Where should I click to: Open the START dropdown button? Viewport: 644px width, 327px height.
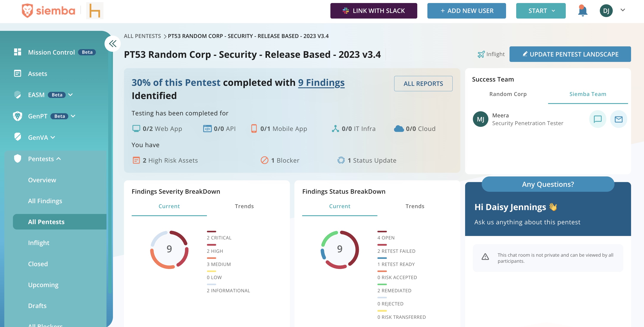[541, 11]
